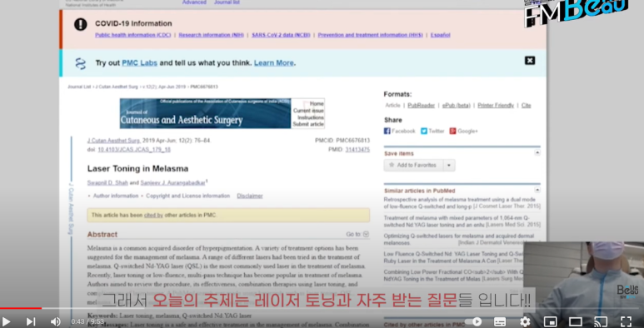Activate miniplayer mode
644x328 pixels.
tap(551, 321)
